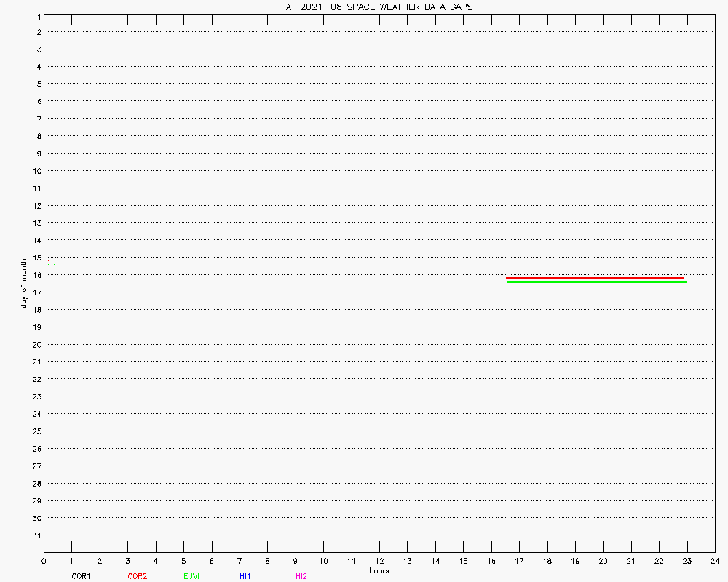
Task: Select day 16 on the y-axis
Action: point(36,275)
